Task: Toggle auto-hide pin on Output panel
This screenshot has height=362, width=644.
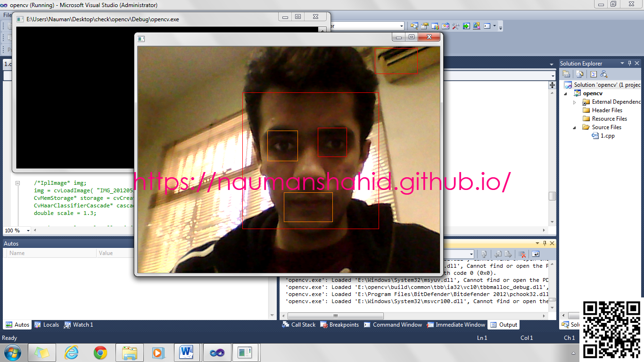Action: (x=545, y=243)
